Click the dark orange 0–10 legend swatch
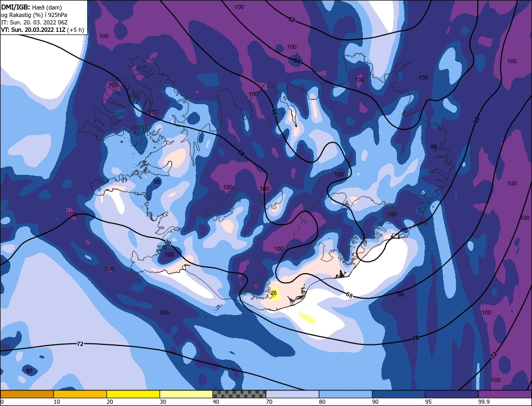The image size is (532, 406). (x=27, y=394)
